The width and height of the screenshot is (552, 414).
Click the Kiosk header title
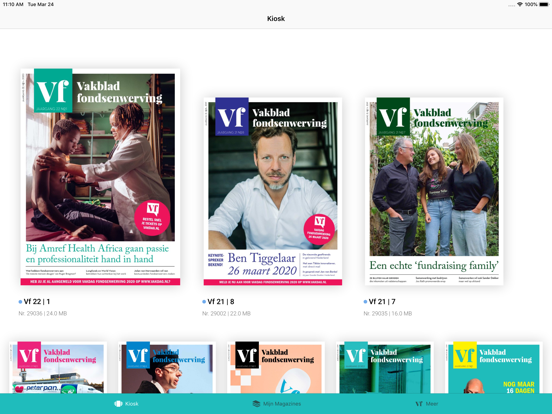pyautogui.click(x=276, y=19)
